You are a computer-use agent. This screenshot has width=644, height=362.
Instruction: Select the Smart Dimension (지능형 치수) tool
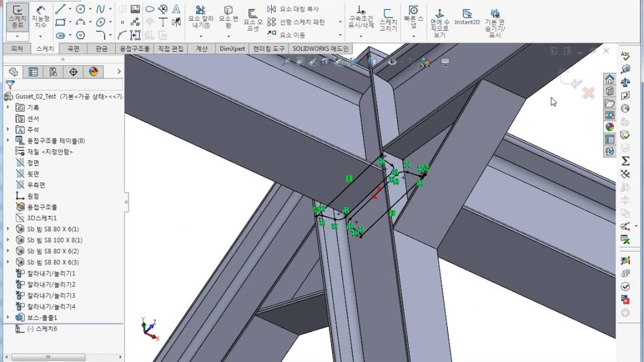(x=40, y=17)
